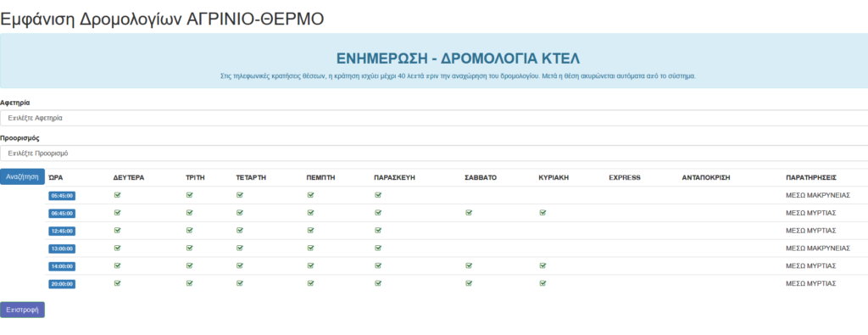Click ΚΥΡΙΑΚΗ check icon in 06:45:00 row

click(x=542, y=213)
